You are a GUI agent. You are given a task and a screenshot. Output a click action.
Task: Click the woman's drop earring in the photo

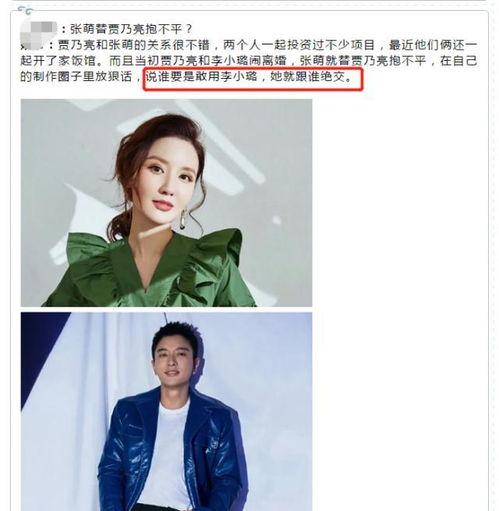pos(183,219)
